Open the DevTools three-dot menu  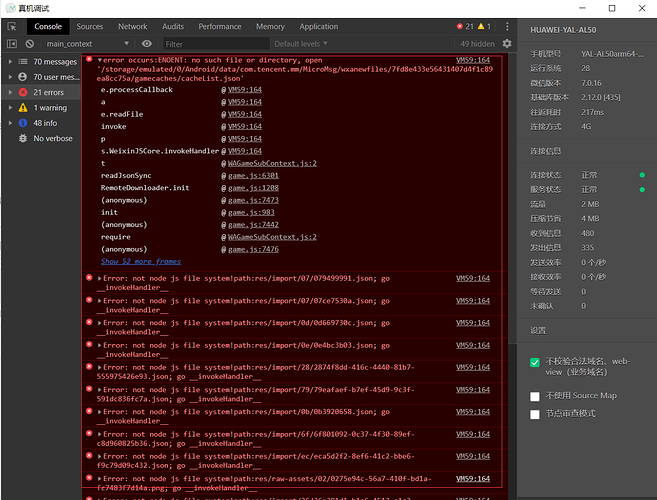point(507,26)
